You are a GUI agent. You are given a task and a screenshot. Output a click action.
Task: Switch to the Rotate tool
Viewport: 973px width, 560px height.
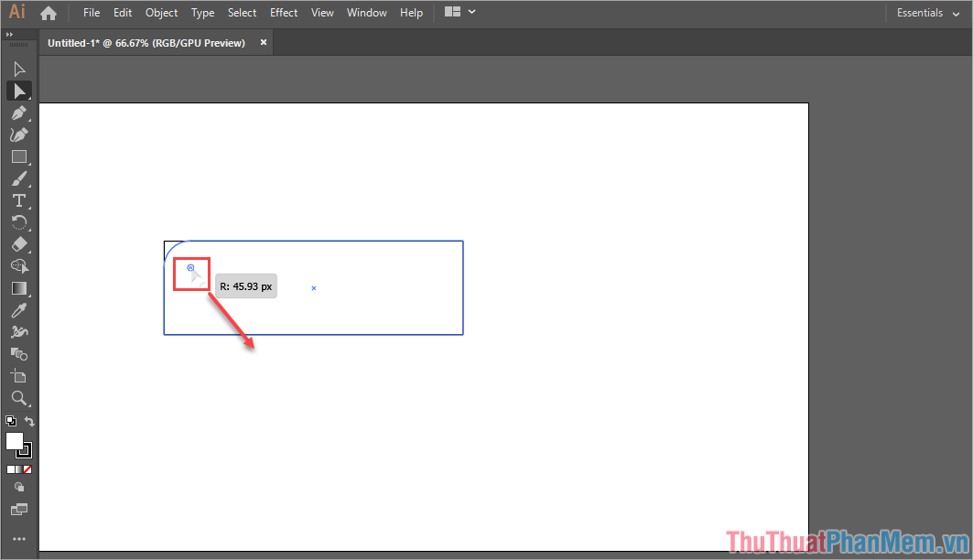[x=18, y=222]
